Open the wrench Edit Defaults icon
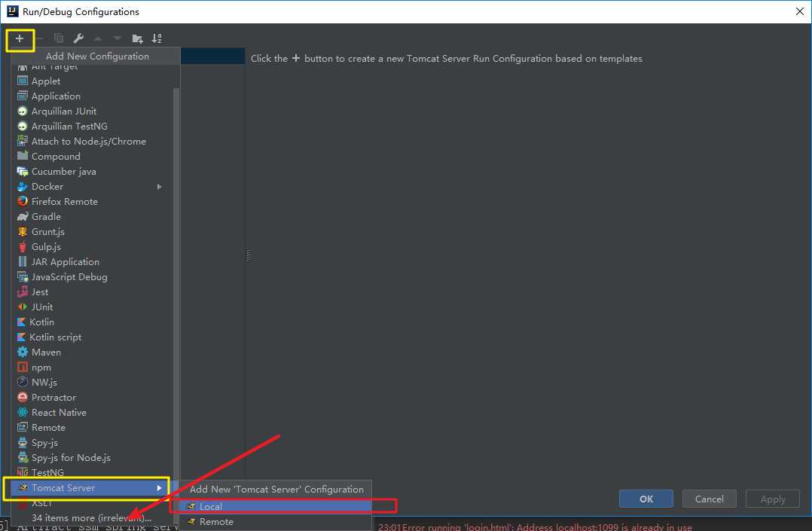The width and height of the screenshot is (812, 531). (78, 38)
